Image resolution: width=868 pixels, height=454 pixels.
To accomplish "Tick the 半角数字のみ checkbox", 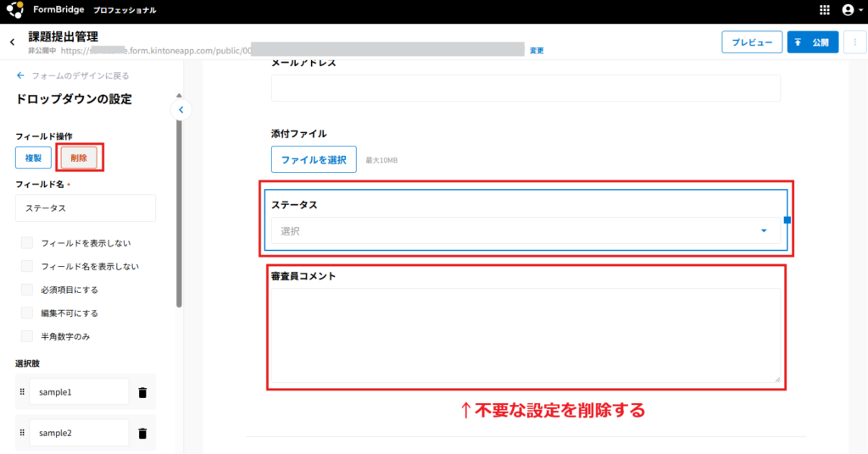I will [x=27, y=336].
